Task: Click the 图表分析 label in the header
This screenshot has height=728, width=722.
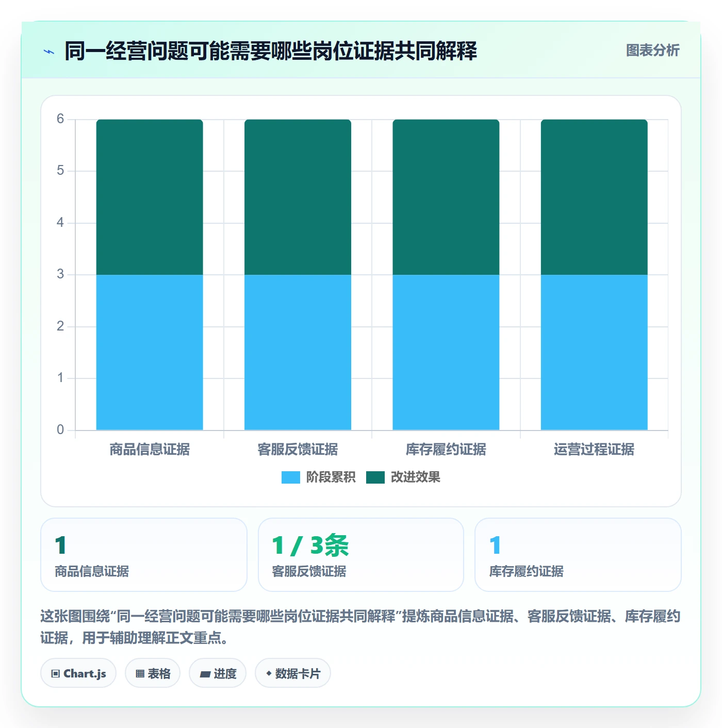Action: click(x=652, y=51)
